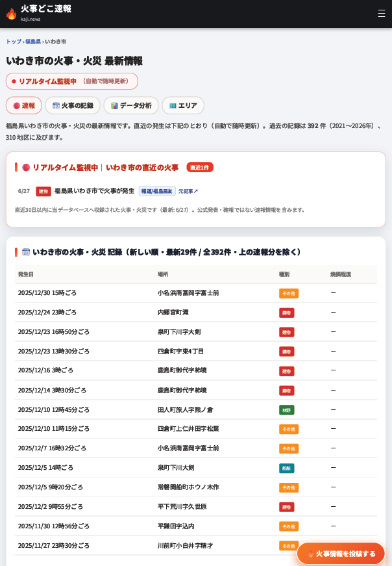
Task: Switch to the 火事の記録 tab
Action: pyautogui.click(x=73, y=105)
